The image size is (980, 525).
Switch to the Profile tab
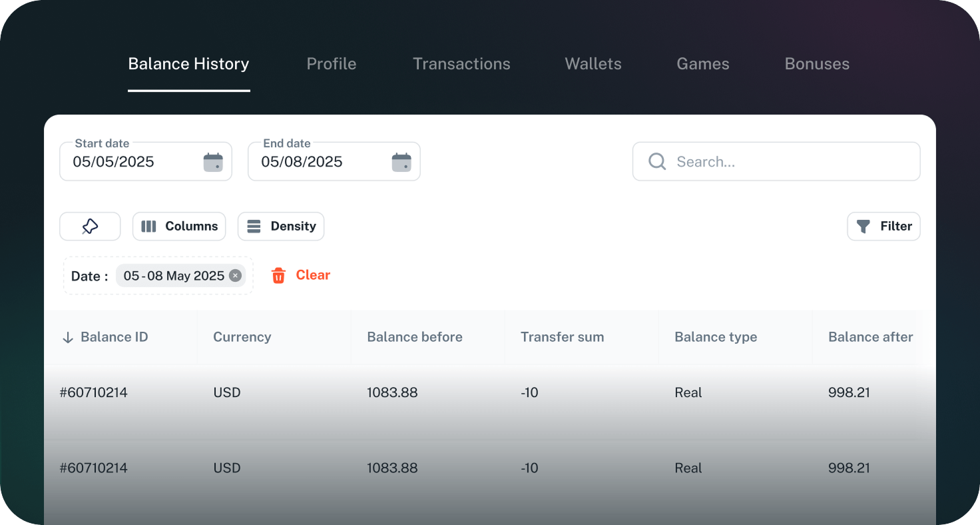(x=331, y=64)
